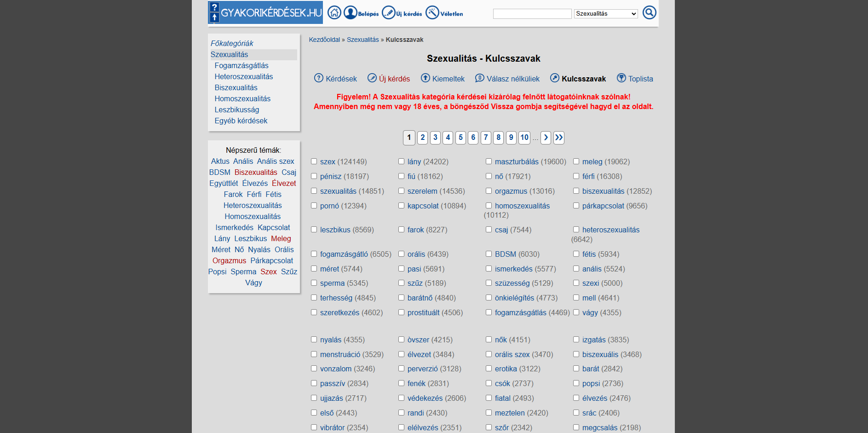The image size is (868, 433).
Task: Click the Új kérdés pencil icon in header
Action: pyautogui.click(x=389, y=12)
